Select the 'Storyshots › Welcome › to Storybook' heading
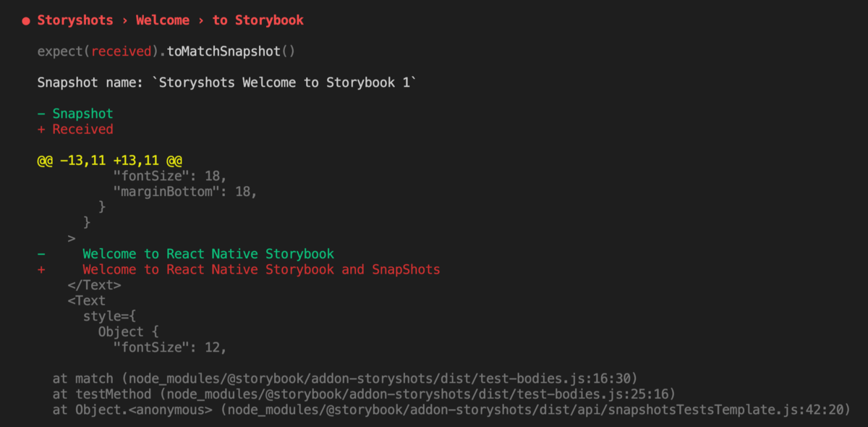 point(171,20)
